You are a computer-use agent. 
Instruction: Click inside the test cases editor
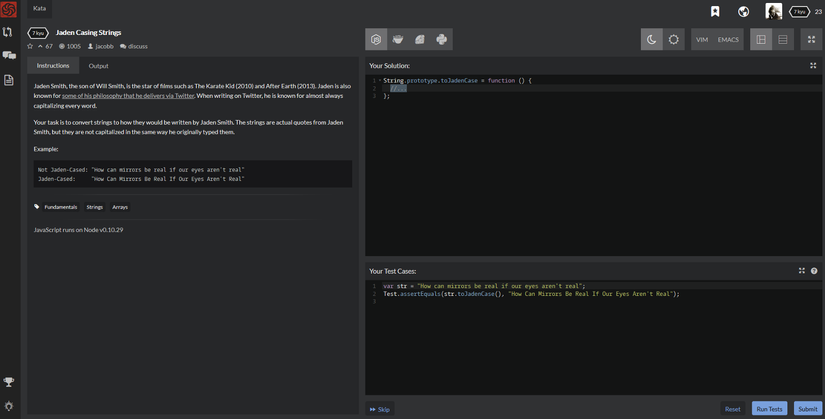click(x=590, y=340)
